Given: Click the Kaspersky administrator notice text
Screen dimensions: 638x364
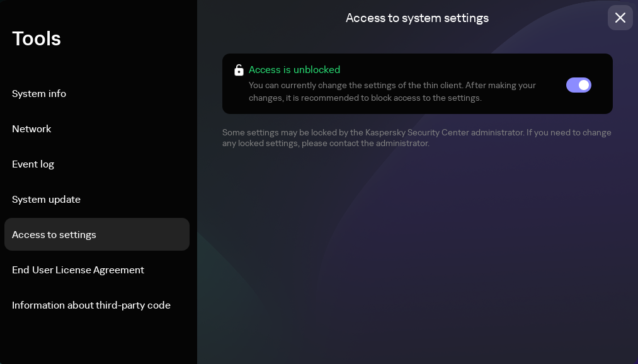Looking at the screenshot, I should [x=417, y=137].
